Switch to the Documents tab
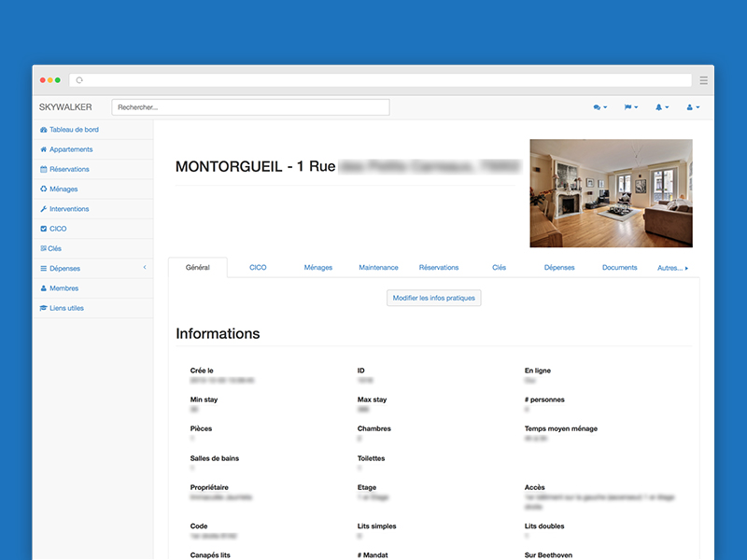 coord(619,268)
